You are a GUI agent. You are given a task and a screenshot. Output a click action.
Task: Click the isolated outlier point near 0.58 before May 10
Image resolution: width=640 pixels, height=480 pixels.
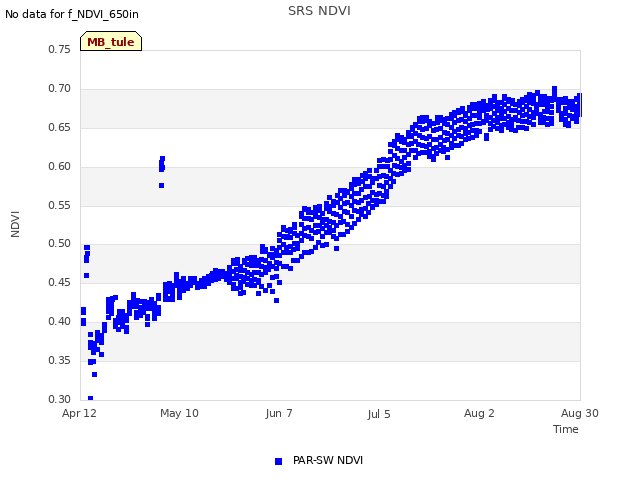[161, 185]
